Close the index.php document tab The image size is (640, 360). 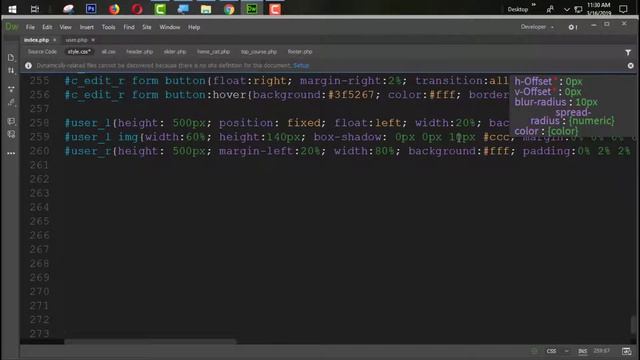tap(55, 40)
